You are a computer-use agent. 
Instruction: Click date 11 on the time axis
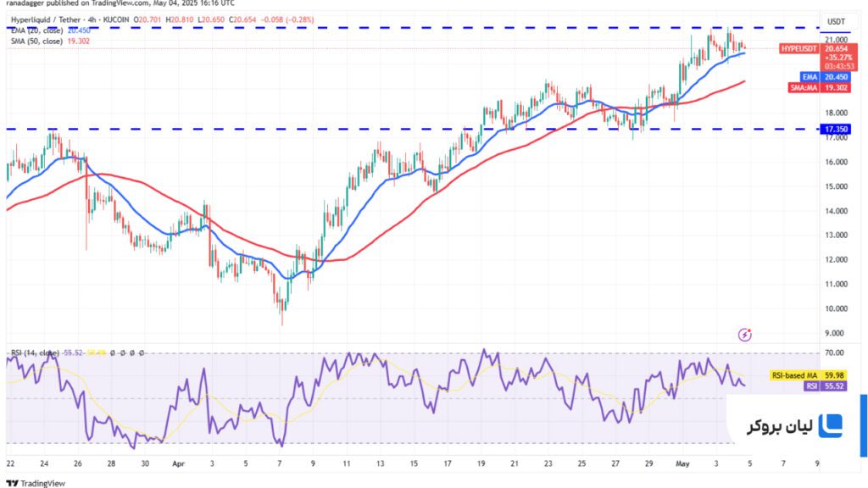[347, 463]
